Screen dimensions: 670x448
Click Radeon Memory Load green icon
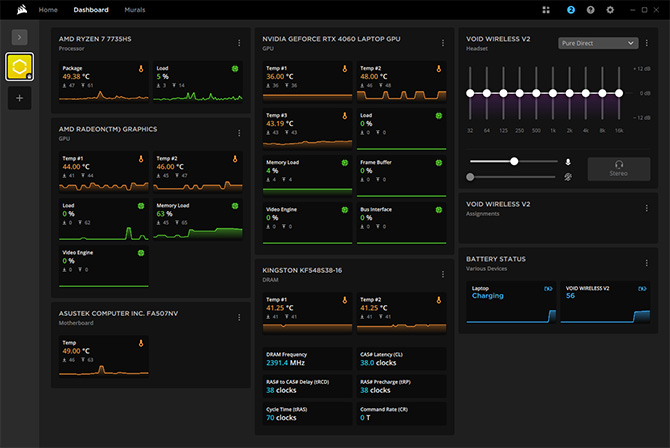coord(235,206)
